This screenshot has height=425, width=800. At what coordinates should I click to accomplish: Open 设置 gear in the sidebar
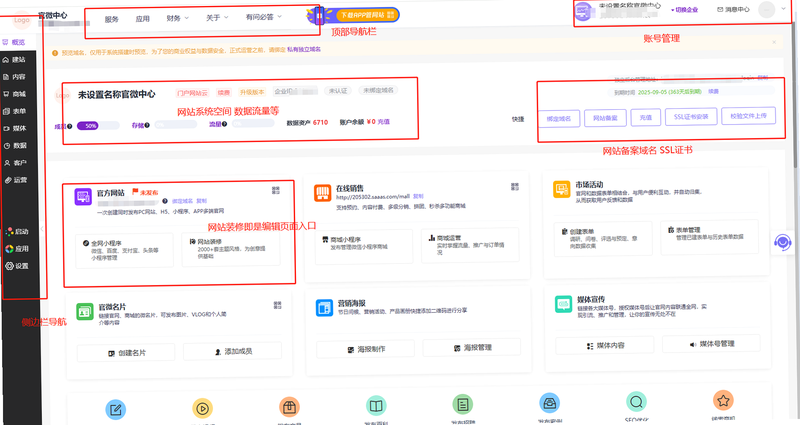tap(17, 266)
